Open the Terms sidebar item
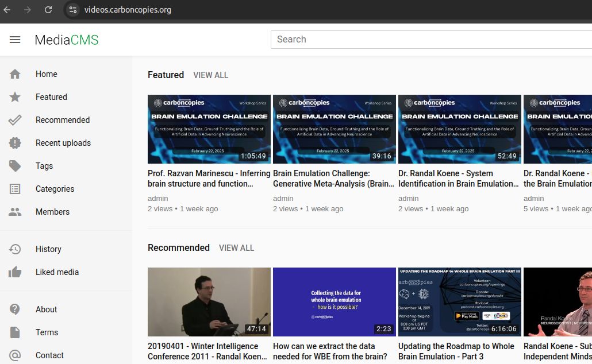The width and height of the screenshot is (592, 364). 47,332
